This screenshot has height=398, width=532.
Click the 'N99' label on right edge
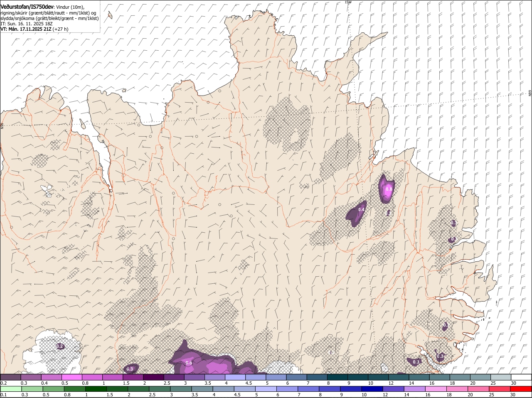coord(530,93)
